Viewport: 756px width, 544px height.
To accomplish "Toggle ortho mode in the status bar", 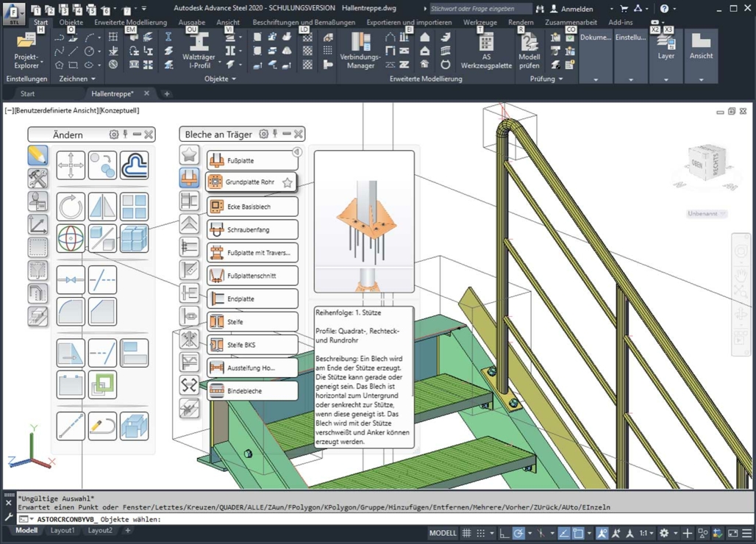I will 504,533.
